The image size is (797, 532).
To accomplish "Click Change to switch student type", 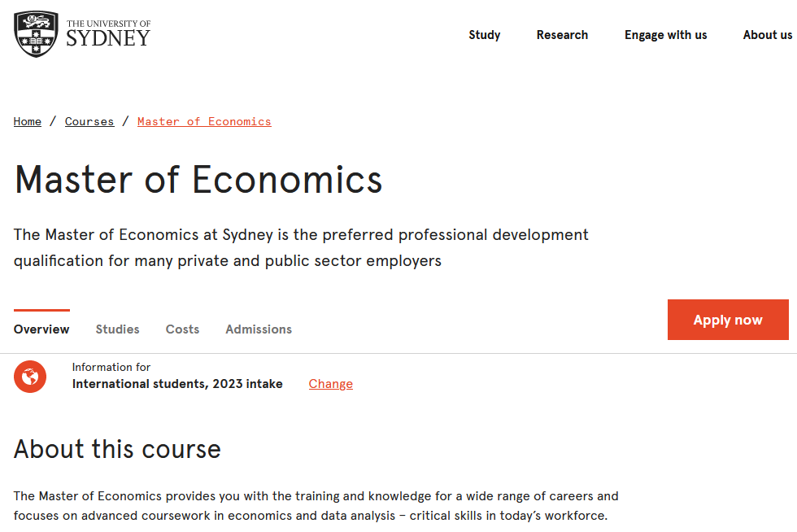I will point(331,384).
